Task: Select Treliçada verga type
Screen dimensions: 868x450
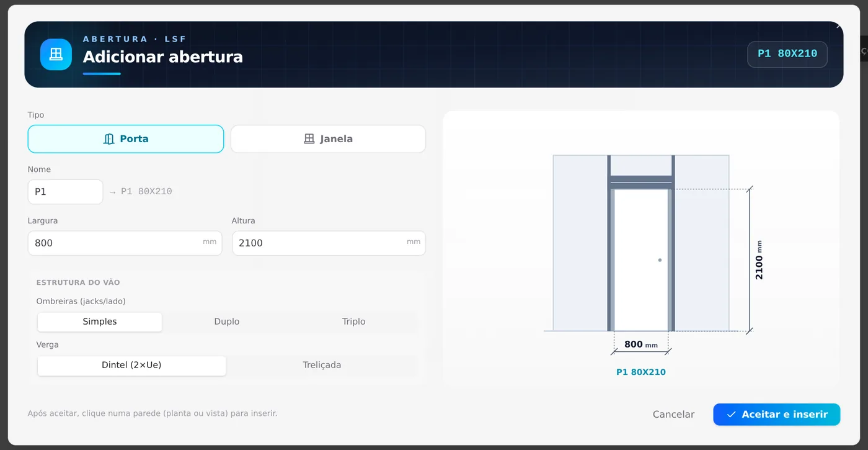Action: pos(322,365)
